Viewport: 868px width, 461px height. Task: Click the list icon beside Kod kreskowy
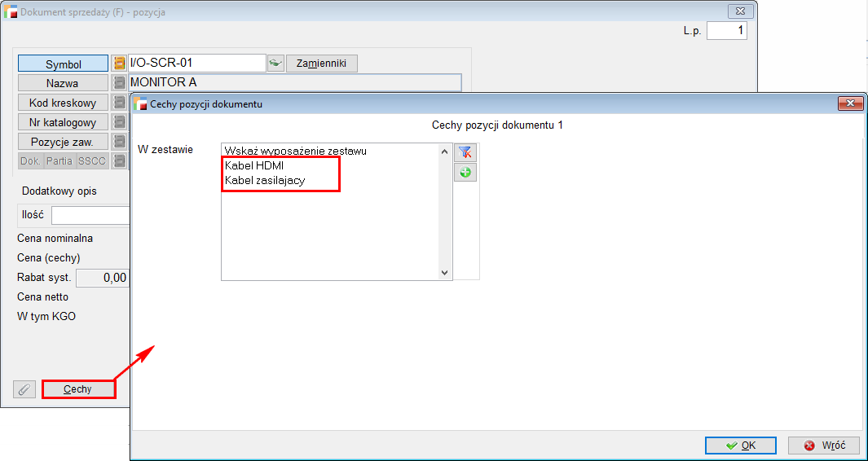118,103
